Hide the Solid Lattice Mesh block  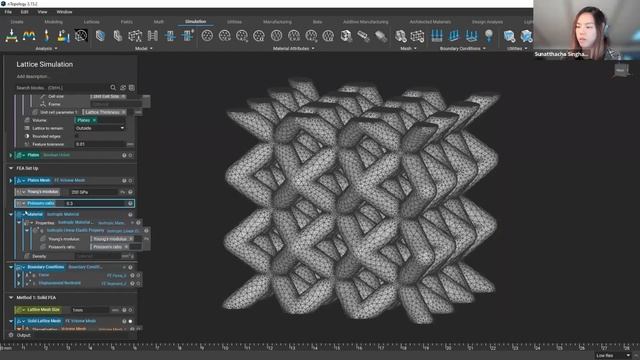(131, 321)
